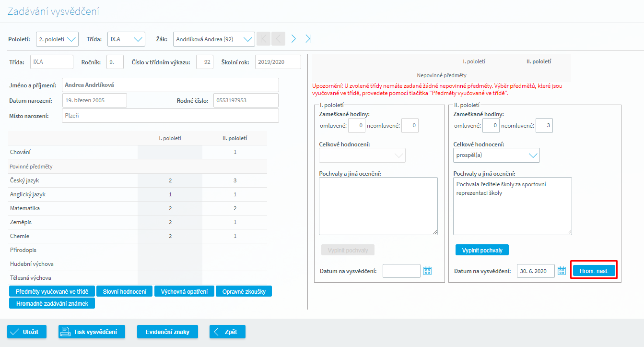The width and height of the screenshot is (644, 347).
Task: Click I. pololetí omluvené hours field
Action: click(356, 126)
